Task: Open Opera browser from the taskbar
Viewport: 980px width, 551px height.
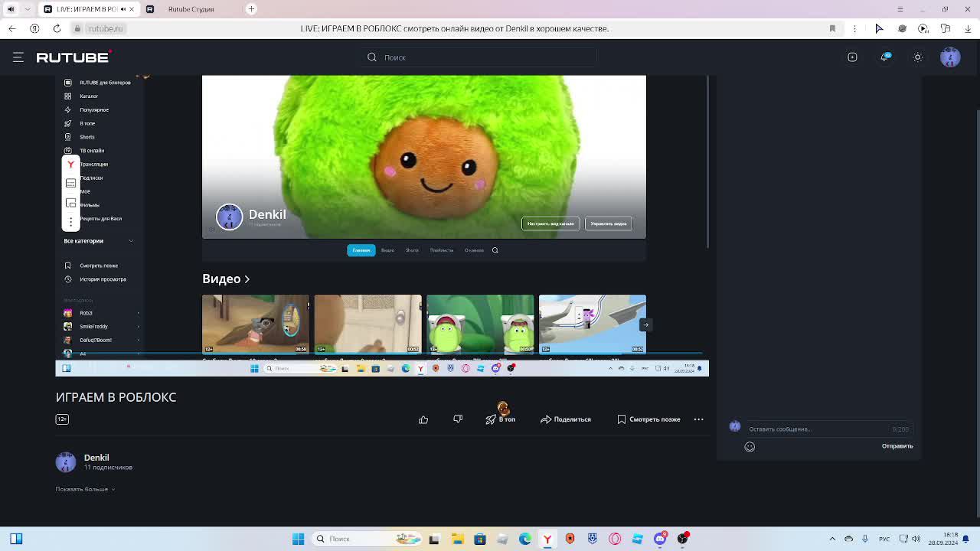Action: tap(615, 539)
